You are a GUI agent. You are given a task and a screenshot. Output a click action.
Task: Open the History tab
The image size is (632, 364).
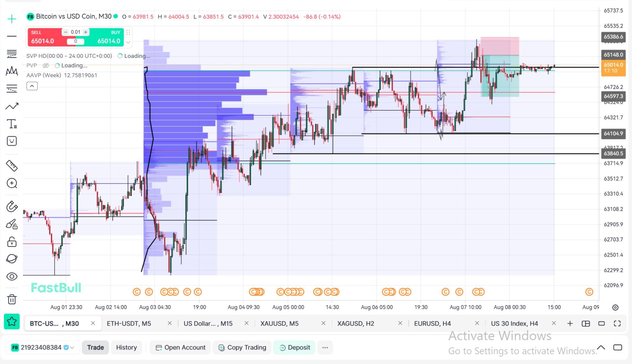[126, 348]
